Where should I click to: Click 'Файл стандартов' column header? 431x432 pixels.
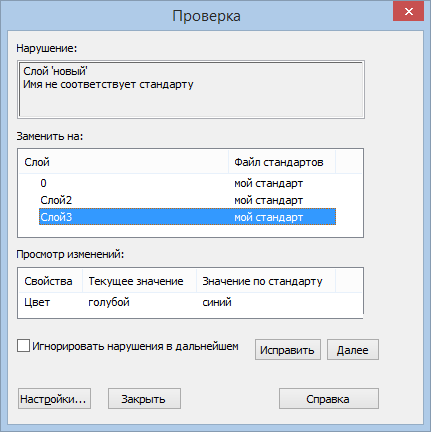[x=282, y=162]
